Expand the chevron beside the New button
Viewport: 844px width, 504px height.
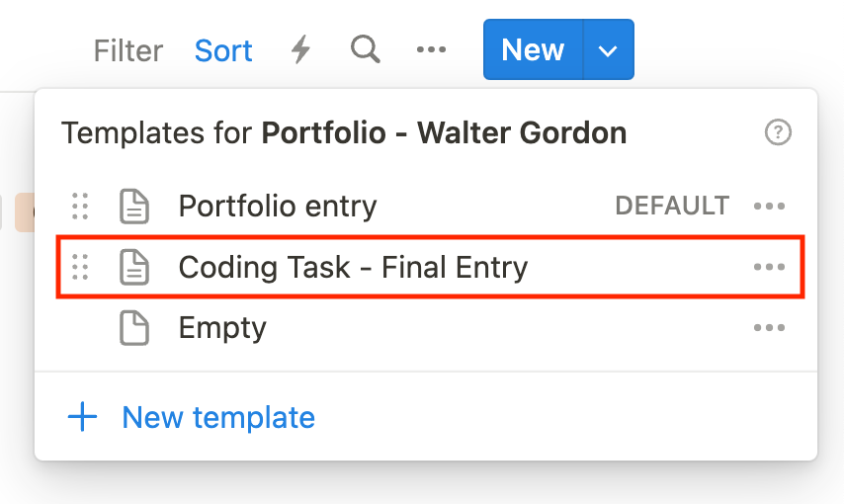[x=608, y=50]
